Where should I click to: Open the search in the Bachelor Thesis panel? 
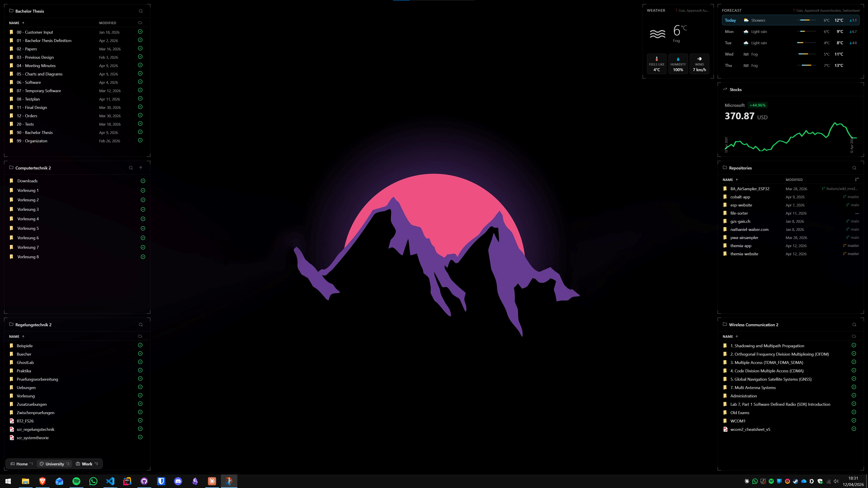pos(141,11)
